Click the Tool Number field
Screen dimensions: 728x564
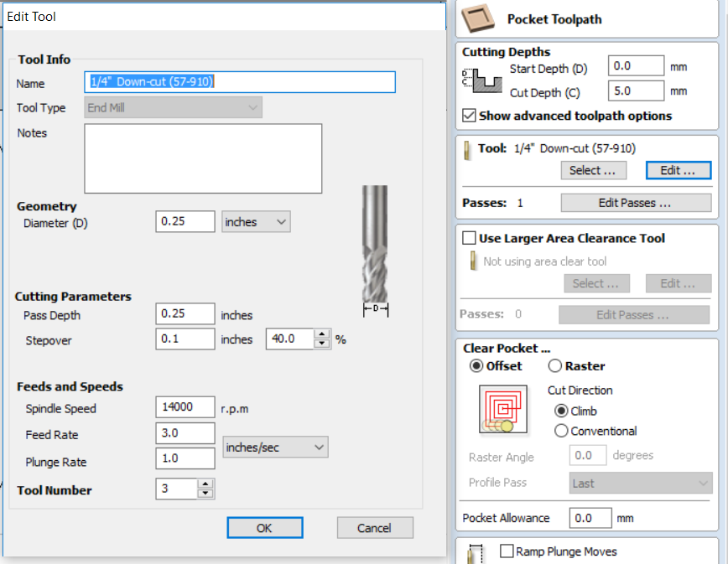pyautogui.click(x=177, y=489)
